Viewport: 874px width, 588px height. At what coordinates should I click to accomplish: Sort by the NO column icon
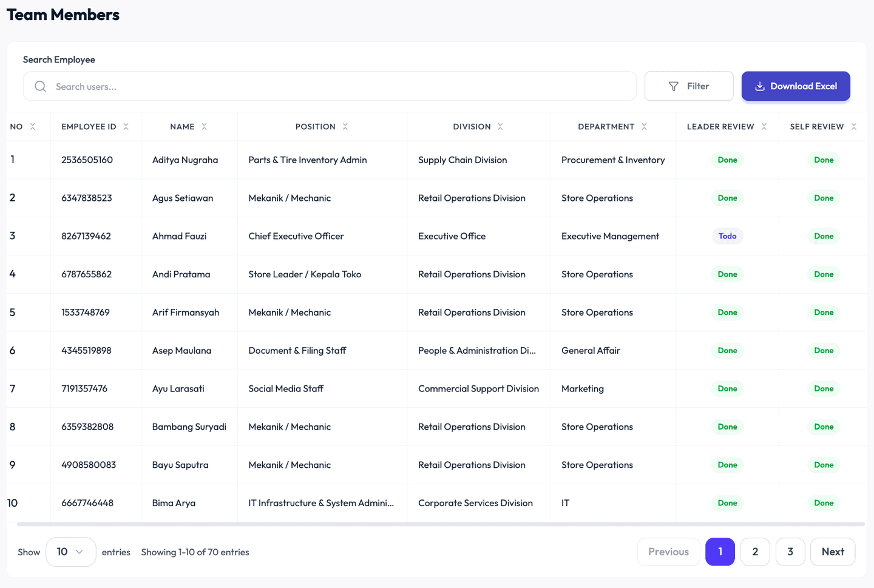(x=33, y=126)
